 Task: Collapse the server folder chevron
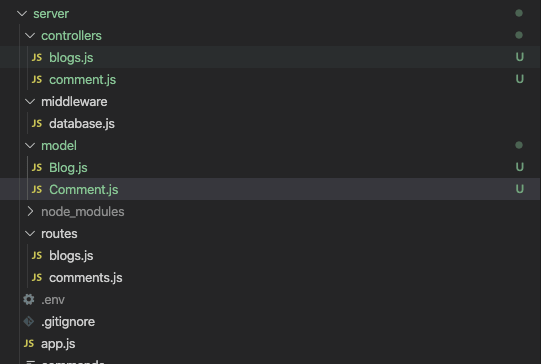(x=22, y=14)
